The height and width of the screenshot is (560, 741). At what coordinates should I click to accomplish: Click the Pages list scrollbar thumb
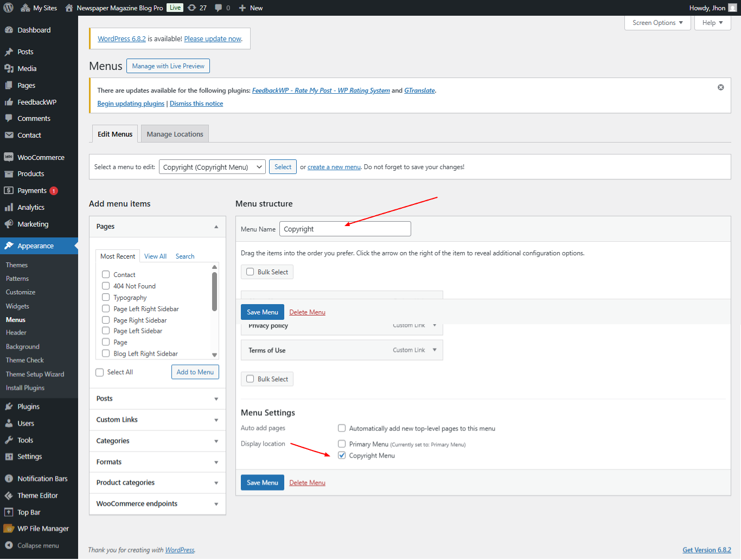(x=214, y=292)
